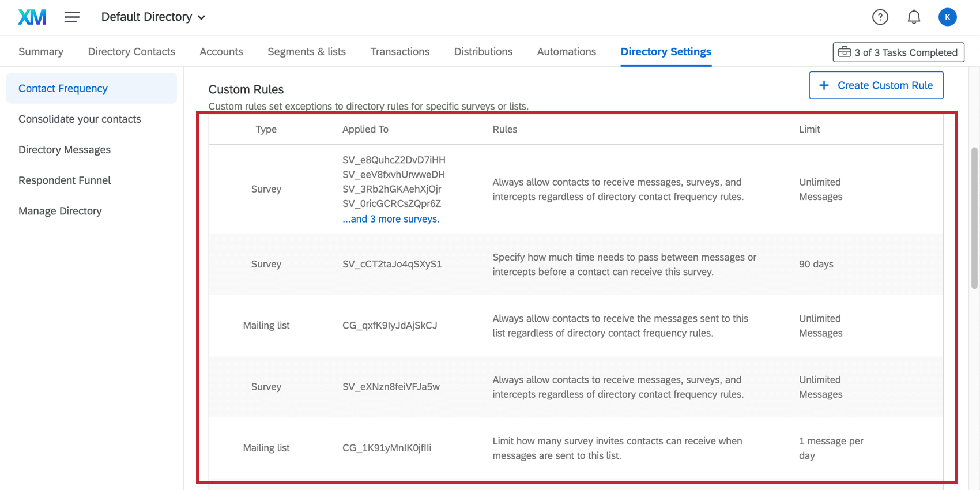980x490 pixels.
Task: Click the page vertical scrollbar
Action: pyautogui.click(x=974, y=218)
